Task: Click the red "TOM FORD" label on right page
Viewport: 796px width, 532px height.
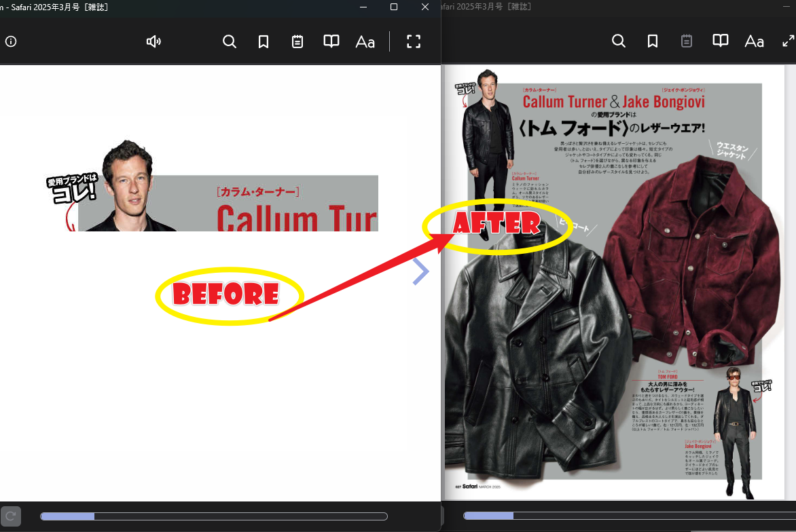Action: click(668, 377)
